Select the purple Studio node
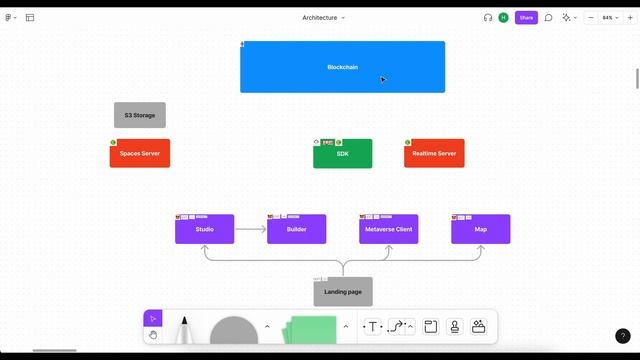Screen dimensions: 640x360 click(204, 229)
